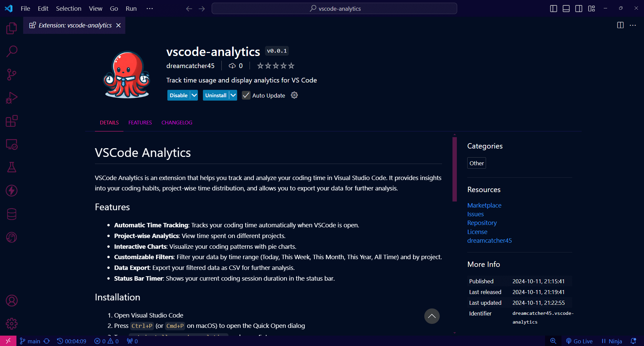Click the scroll-to-top arrow button

[432, 316]
